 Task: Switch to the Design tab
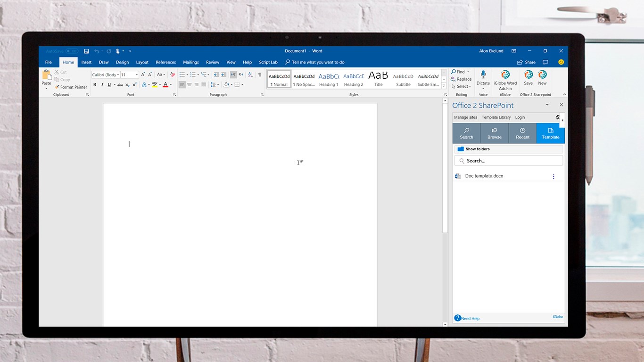[x=122, y=62]
